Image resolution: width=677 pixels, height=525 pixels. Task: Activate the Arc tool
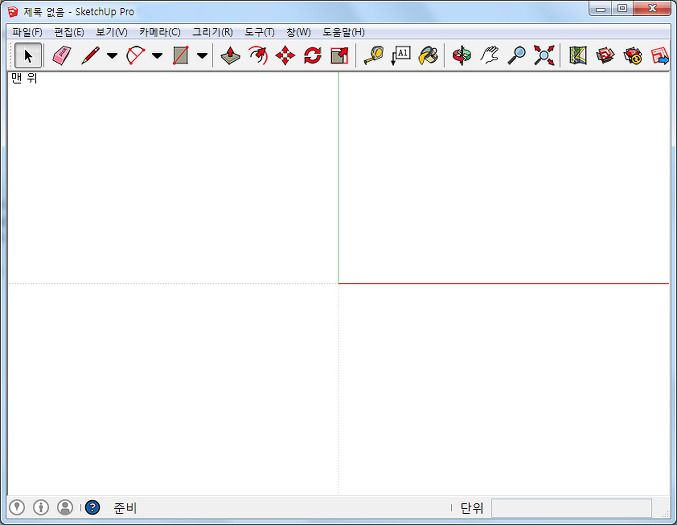pos(136,56)
